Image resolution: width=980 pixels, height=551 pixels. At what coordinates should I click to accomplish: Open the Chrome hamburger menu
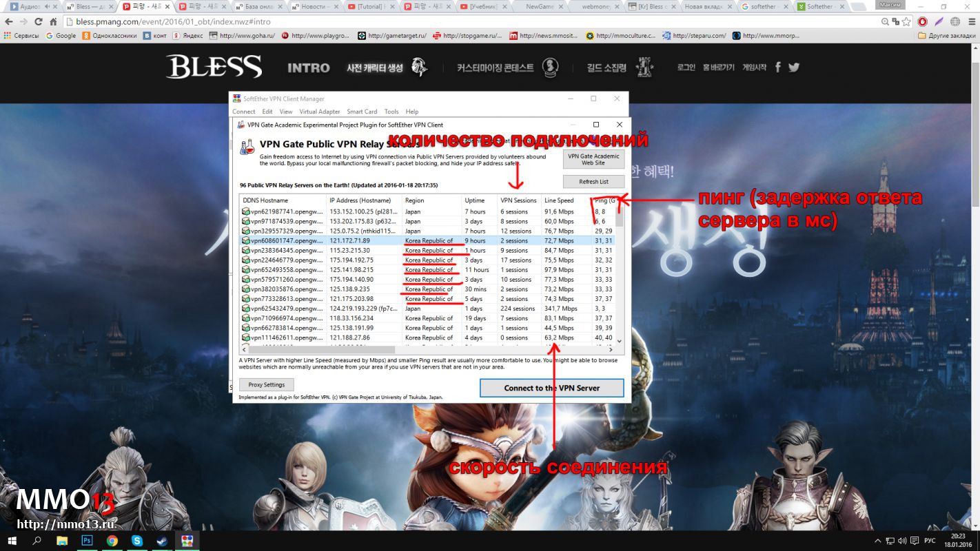[970, 21]
